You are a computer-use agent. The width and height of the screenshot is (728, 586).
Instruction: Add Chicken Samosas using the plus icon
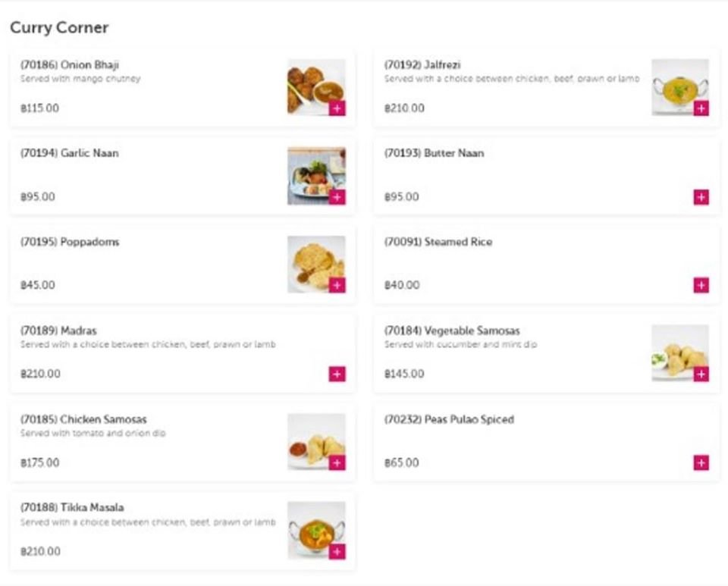pyautogui.click(x=337, y=462)
